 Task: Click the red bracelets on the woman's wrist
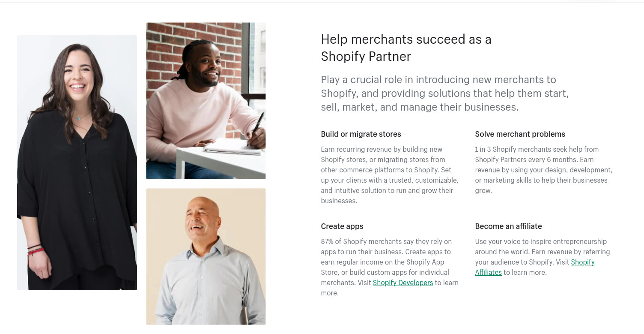point(36,250)
